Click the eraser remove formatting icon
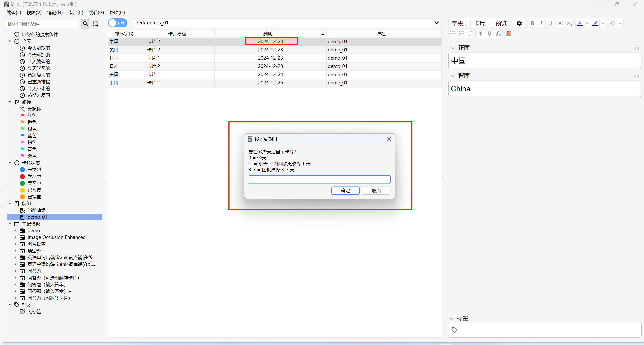Viewport: 644px width, 345px height. click(x=612, y=23)
